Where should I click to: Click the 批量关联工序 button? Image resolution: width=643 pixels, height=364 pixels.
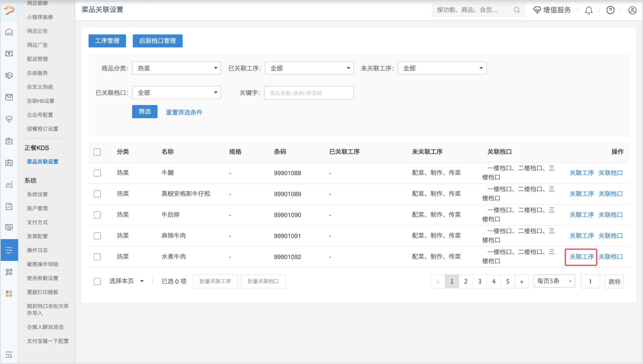[x=215, y=282]
